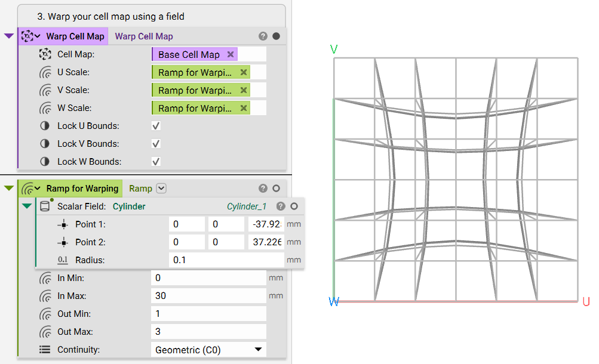This screenshot has height=364, width=599.
Task: Click the Lock V Bounds half-circle icon
Action: (45, 143)
